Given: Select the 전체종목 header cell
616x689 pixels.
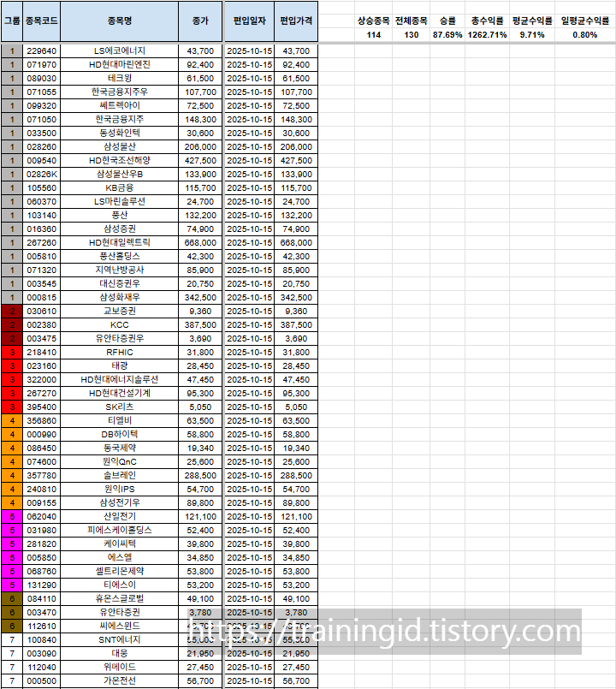Looking at the screenshot, I should click(x=412, y=21).
